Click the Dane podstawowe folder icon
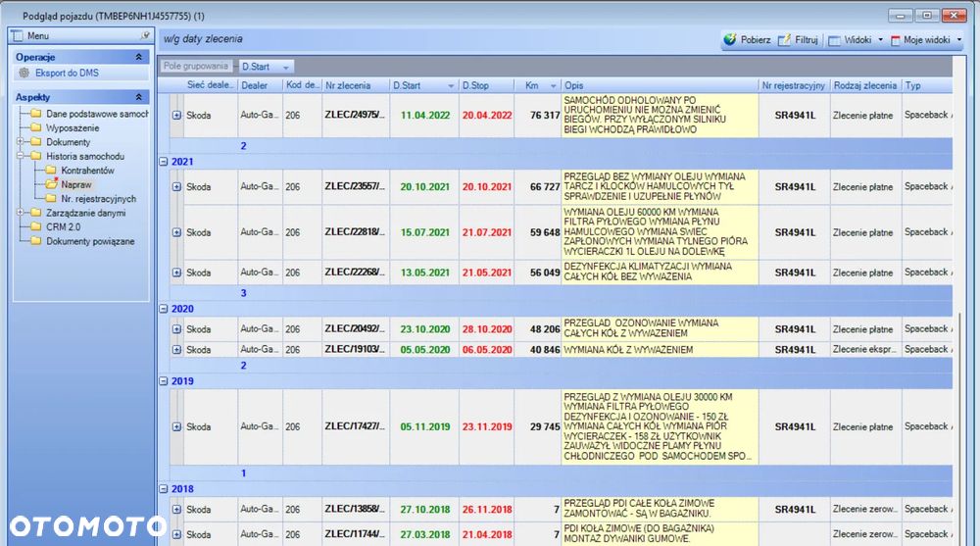980x546 pixels. (36, 113)
